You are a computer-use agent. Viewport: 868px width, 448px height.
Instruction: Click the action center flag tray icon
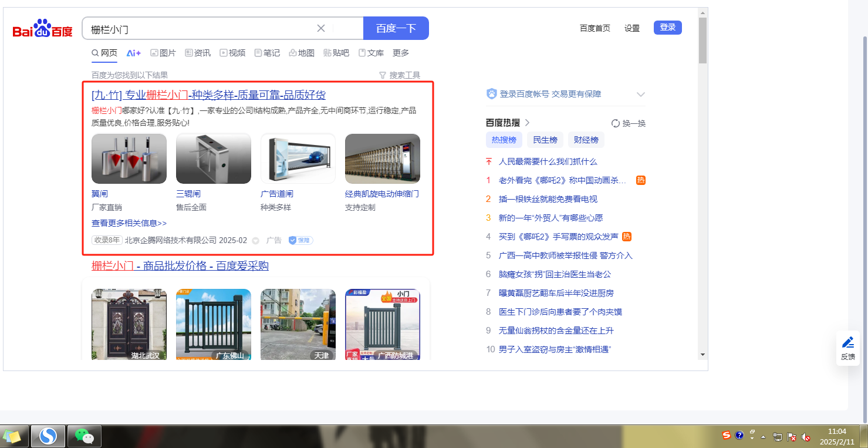(792, 437)
